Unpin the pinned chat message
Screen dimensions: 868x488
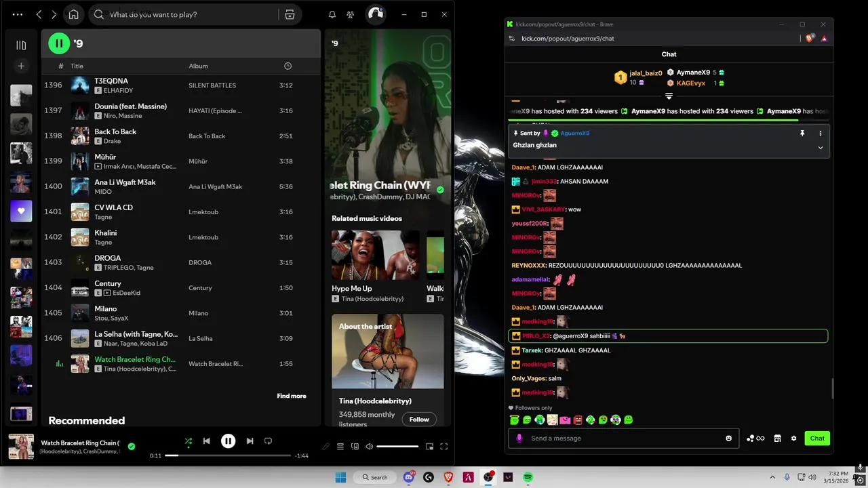pyautogui.click(x=802, y=134)
